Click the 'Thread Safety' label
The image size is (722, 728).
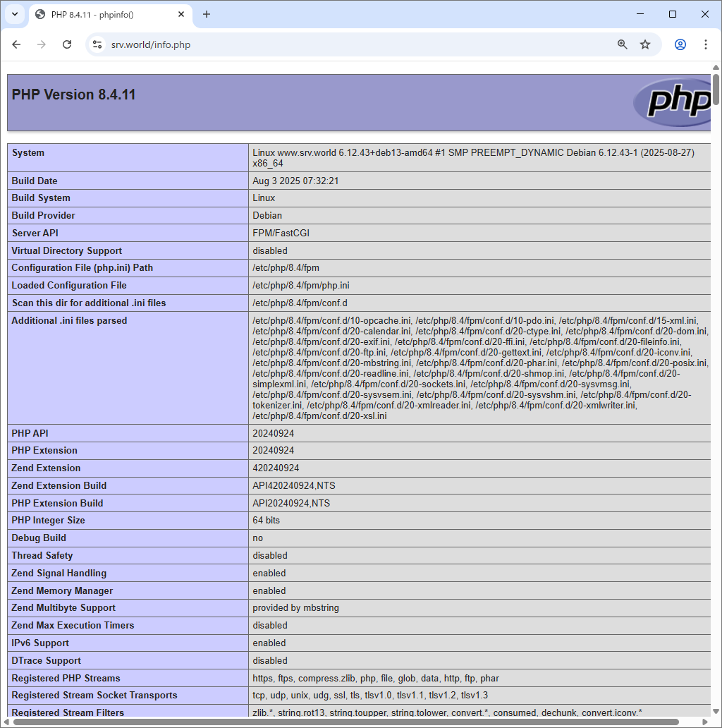pos(42,556)
